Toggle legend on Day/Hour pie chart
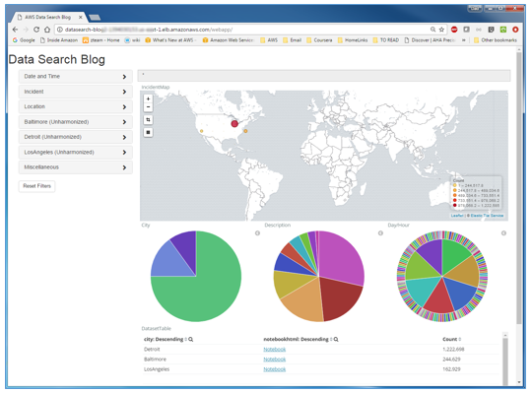Screen dimensions: 532x393 coord(503,233)
